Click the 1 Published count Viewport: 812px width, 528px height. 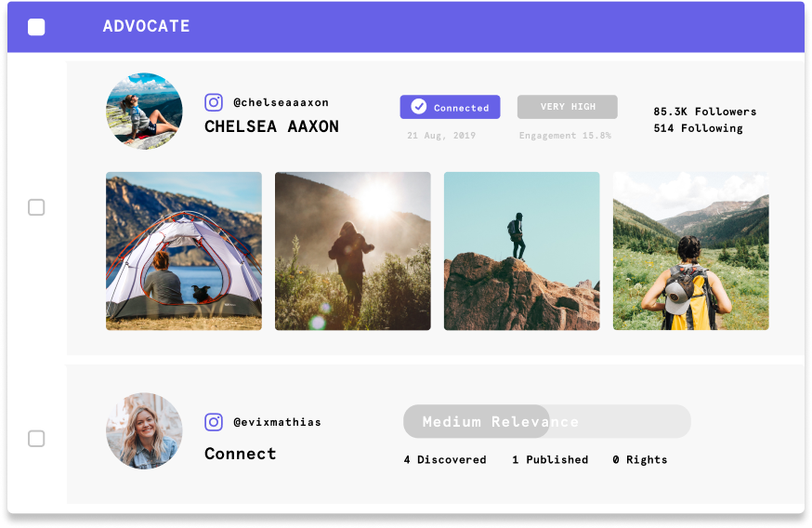(550, 459)
